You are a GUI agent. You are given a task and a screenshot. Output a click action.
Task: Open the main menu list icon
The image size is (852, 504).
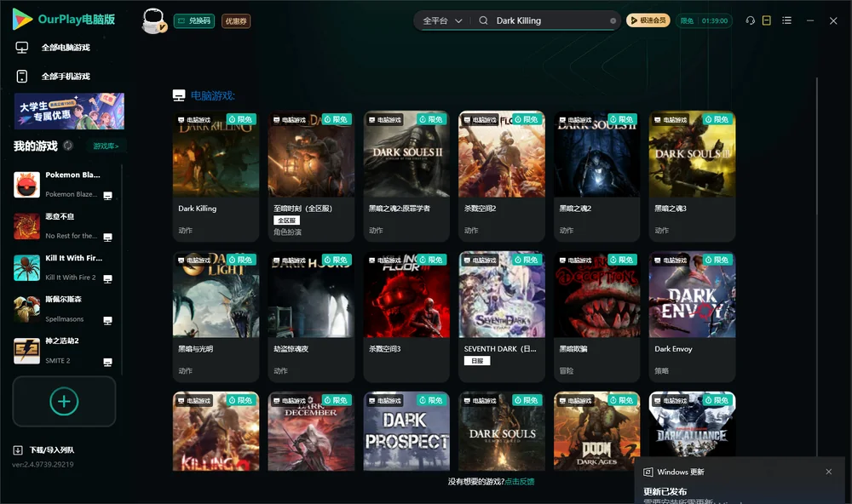[786, 20]
